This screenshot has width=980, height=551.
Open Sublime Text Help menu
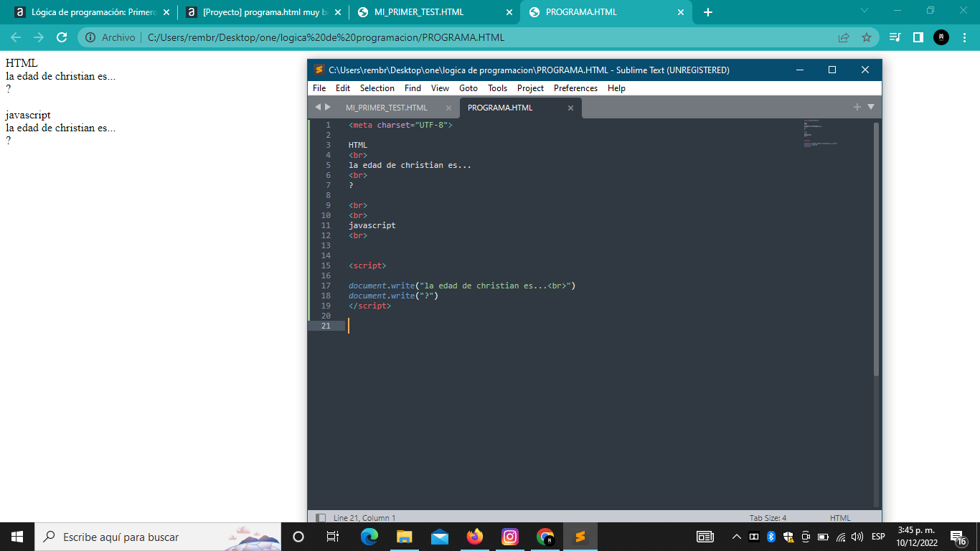[616, 88]
